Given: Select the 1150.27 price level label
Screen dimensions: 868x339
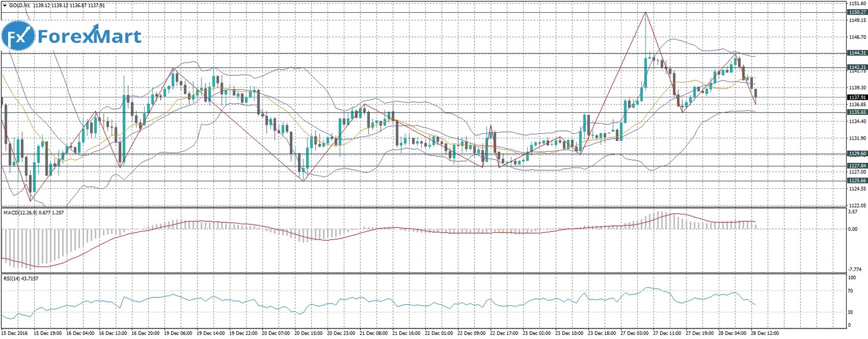Looking at the screenshot, I should (x=856, y=12).
